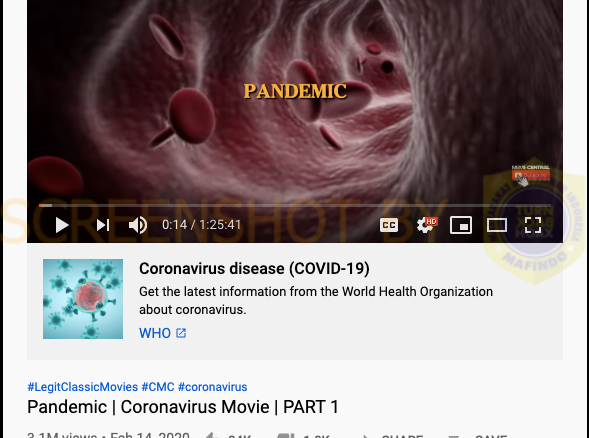
Task: Toggle closed captions with CC button
Action: (x=389, y=225)
